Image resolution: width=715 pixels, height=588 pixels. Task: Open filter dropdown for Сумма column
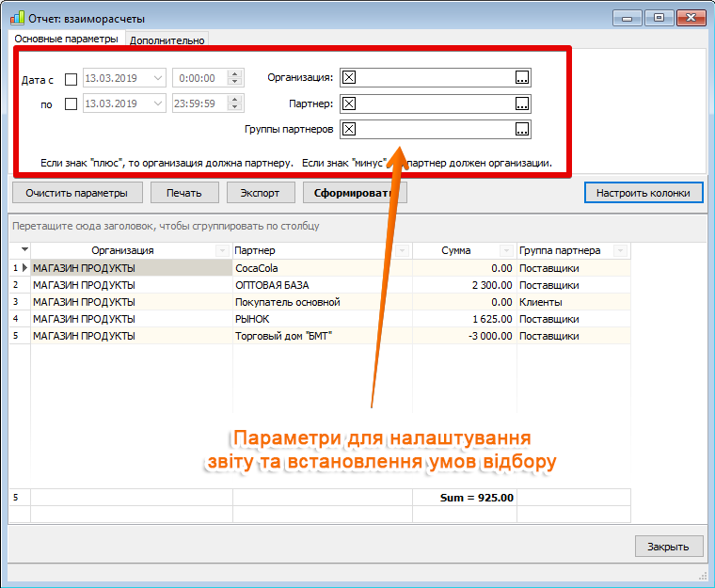506,250
